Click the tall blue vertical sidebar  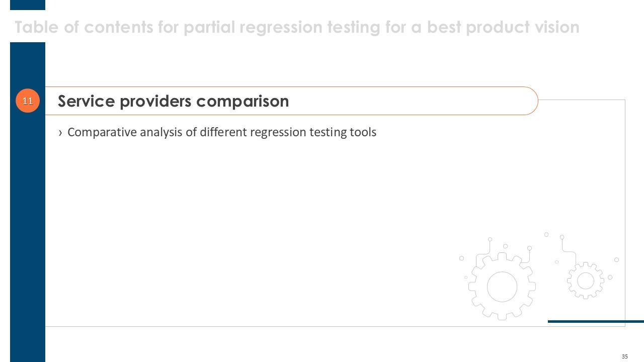click(28, 226)
